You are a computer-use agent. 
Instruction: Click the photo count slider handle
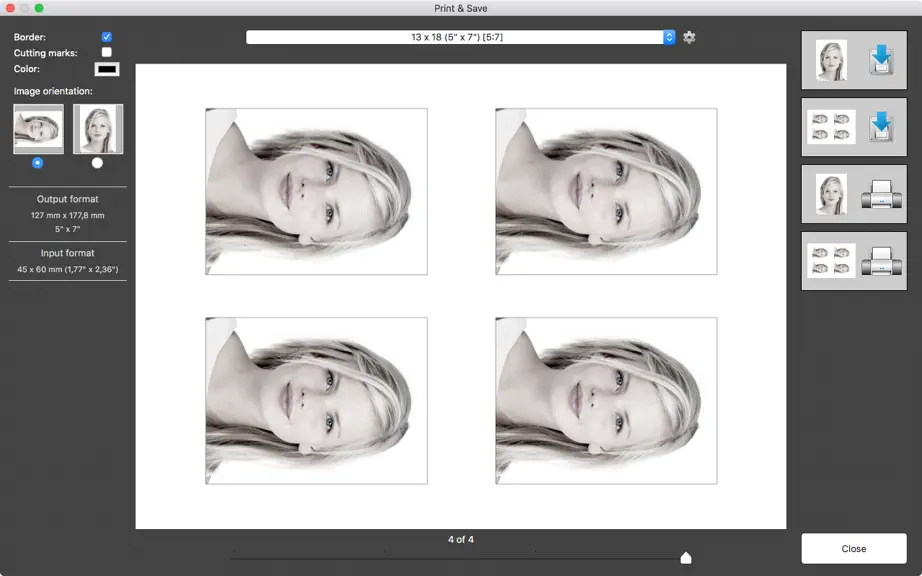point(686,557)
